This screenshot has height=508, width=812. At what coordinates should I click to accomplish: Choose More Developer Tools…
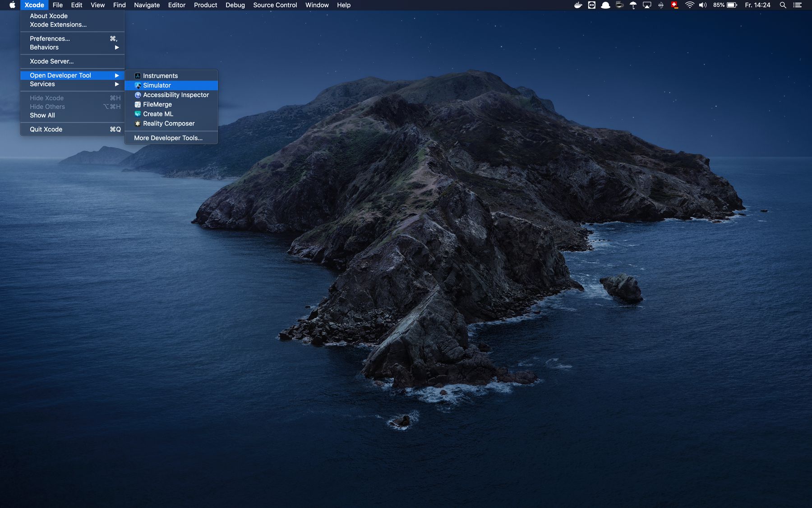click(171, 138)
